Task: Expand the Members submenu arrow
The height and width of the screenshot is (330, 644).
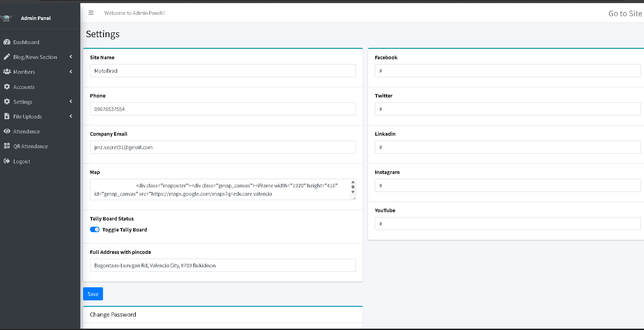Action: [71, 72]
